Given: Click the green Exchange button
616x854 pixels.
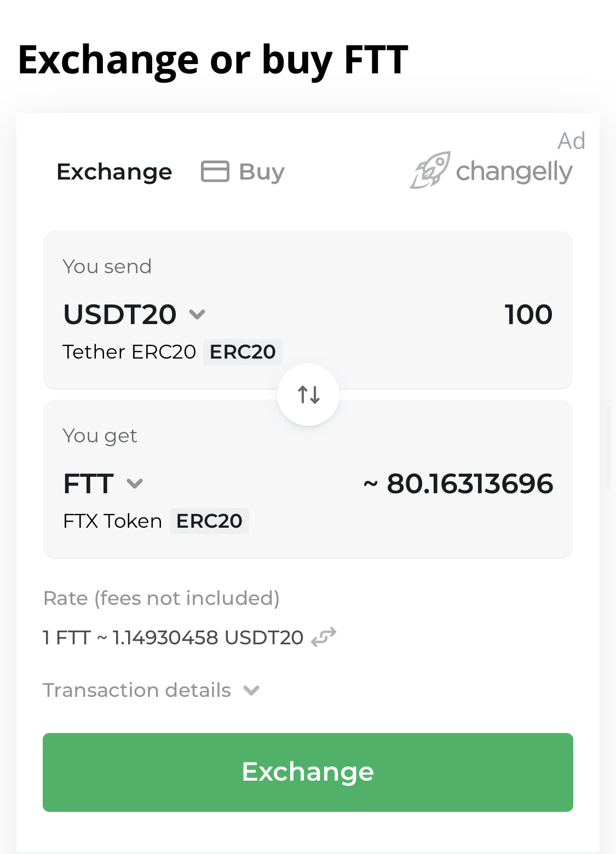Looking at the screenshot, I should (x=308, y=772).
